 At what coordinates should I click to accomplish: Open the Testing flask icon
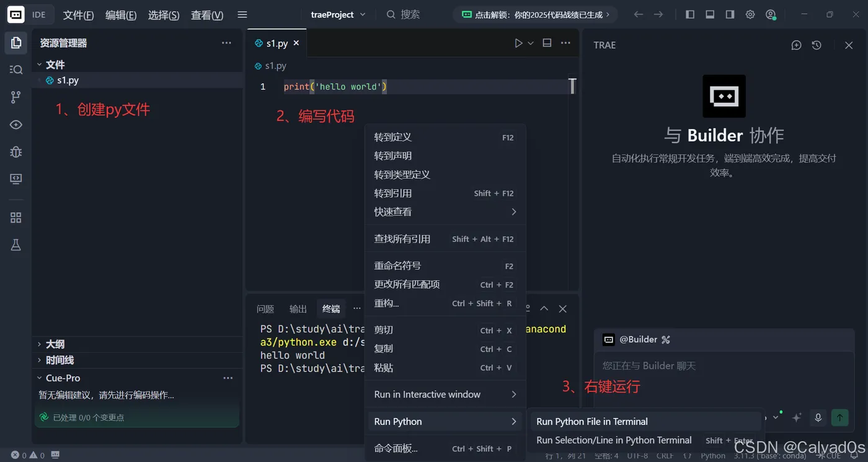[x=16, y=245]
